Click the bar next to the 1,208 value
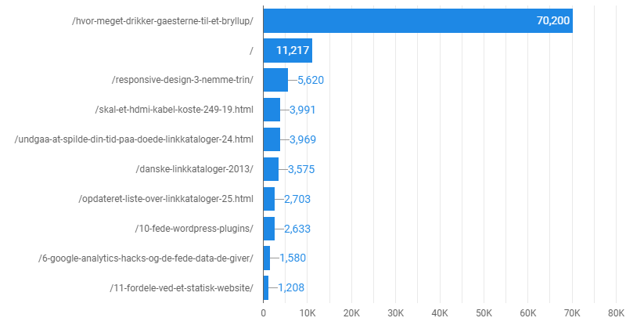The image size is (644, 325). [266, 287]
